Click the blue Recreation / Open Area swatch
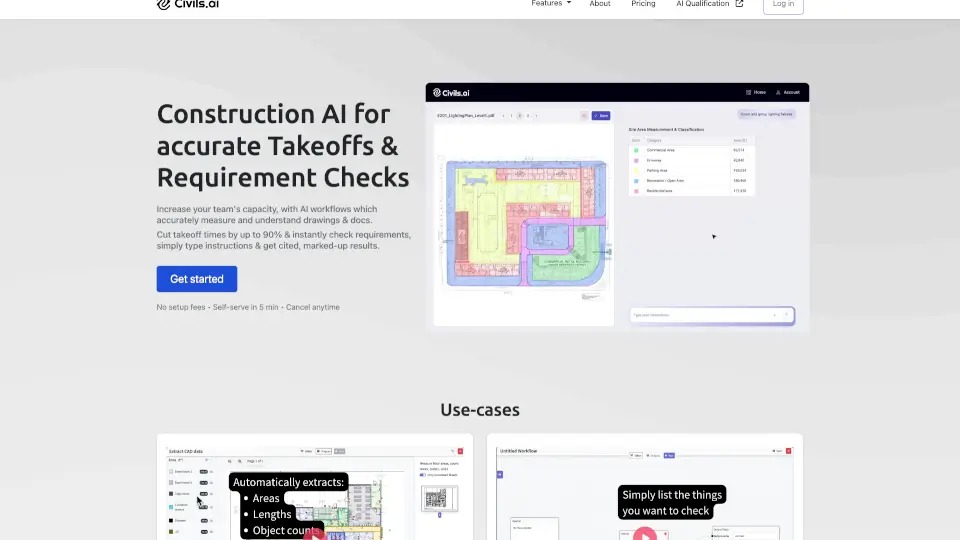 pyautogui.click(x=636, y=181)
